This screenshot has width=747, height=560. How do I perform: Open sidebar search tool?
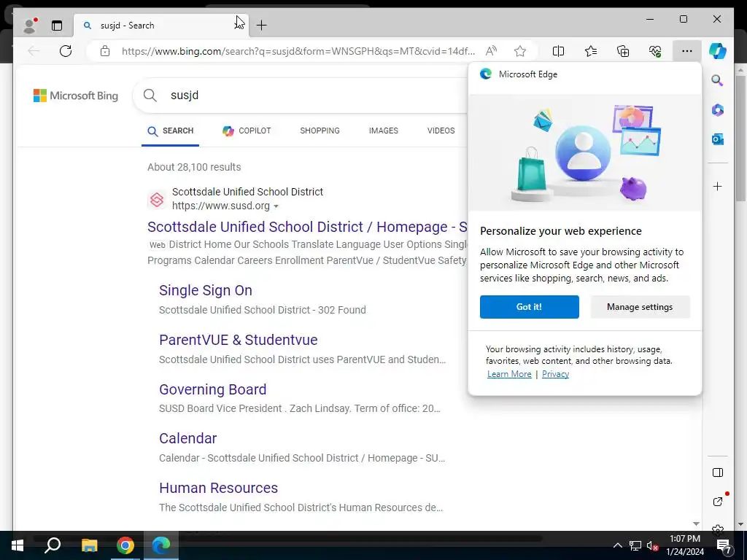[718, 80]
